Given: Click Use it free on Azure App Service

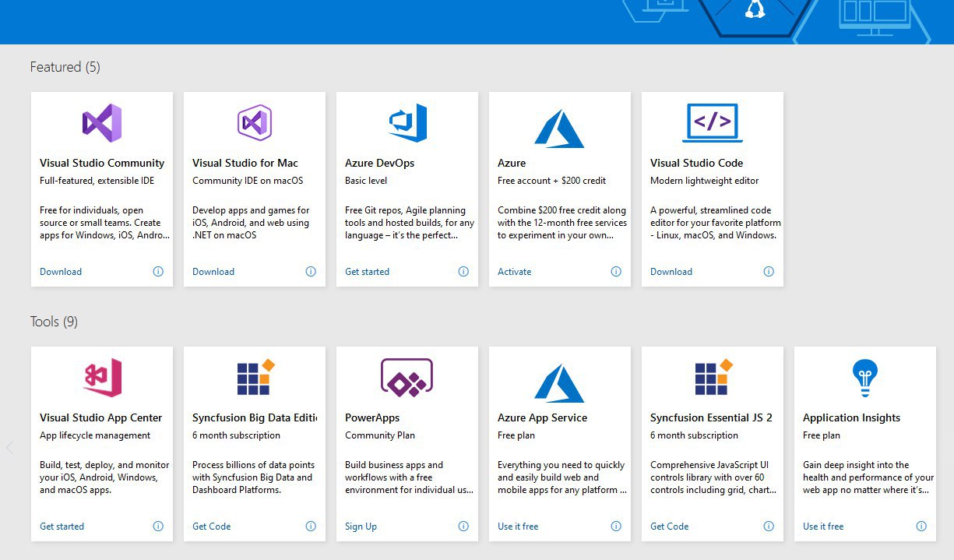Looking at the screenshot, I should pos(518,527).
